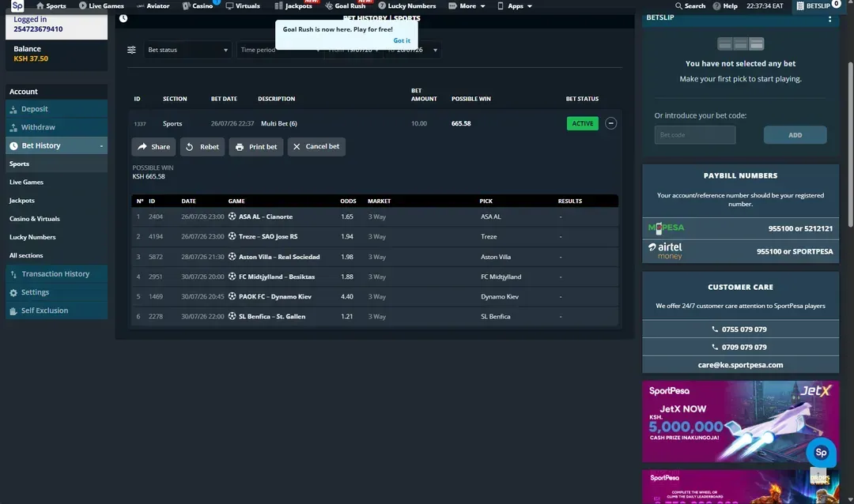Select All sections bet history

(25, 255)
